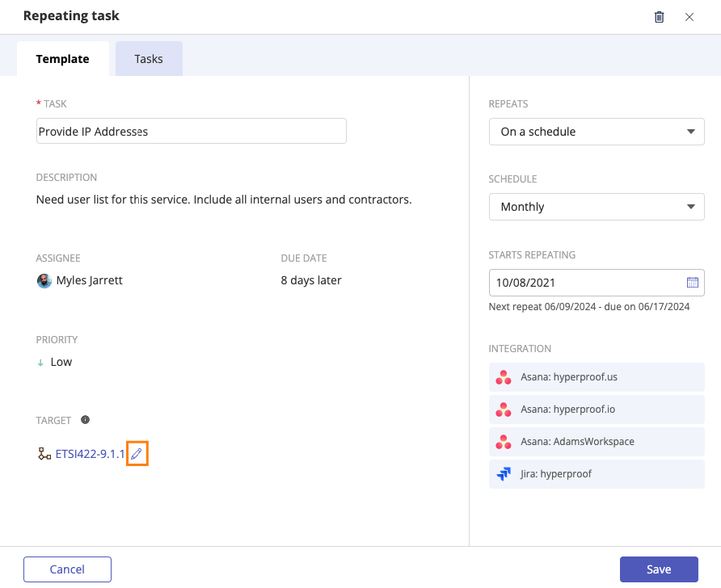
Task: Select the Jira: hyperproof integration
Action: click(x=597, y=474)
